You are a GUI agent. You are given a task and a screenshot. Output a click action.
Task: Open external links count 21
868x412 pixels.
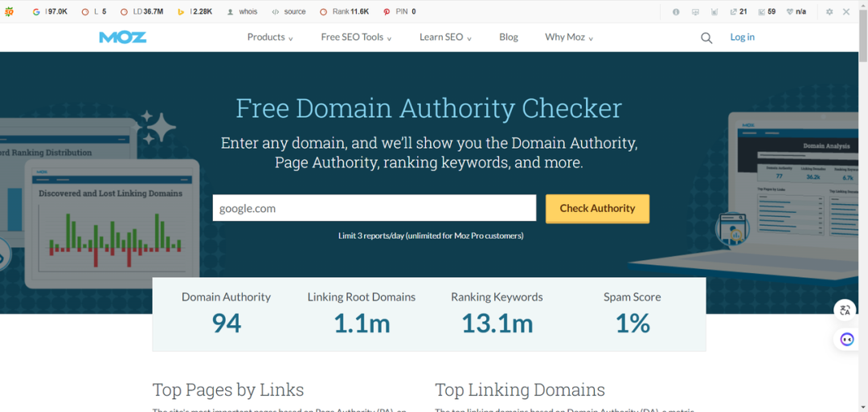[x=739, y=11]
